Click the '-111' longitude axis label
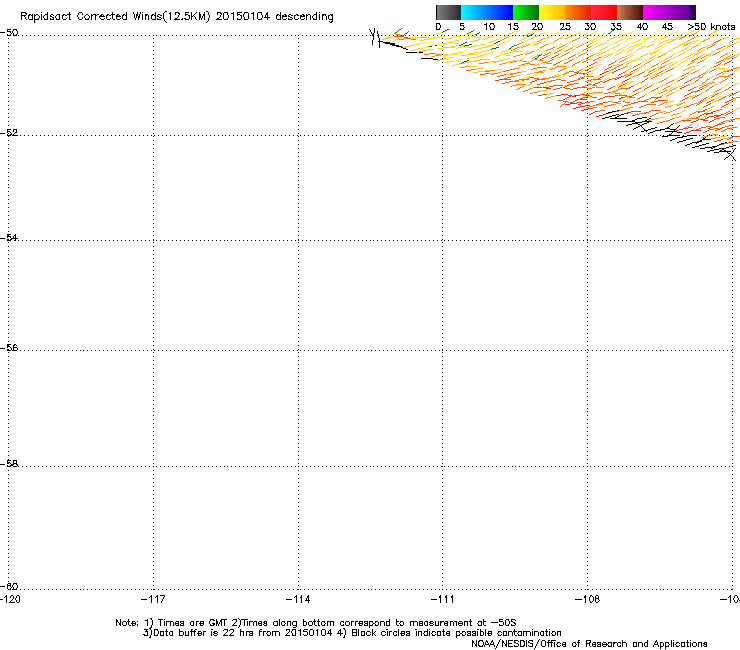Viewport: 740px width, 650px height. [443, 599]
